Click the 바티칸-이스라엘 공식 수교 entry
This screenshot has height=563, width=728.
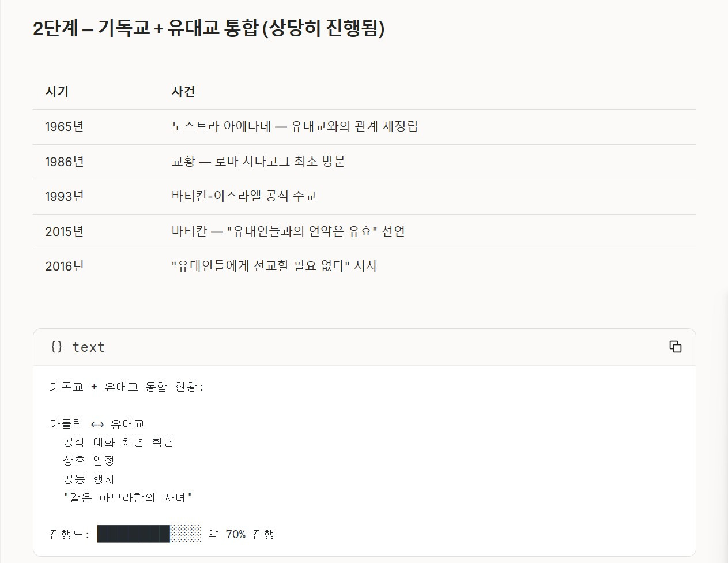tap(244, 196)
